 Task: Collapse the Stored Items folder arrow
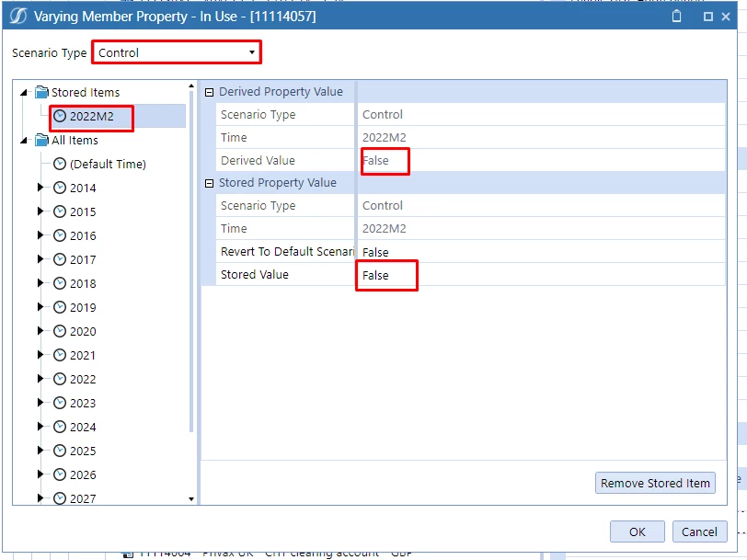24,92
